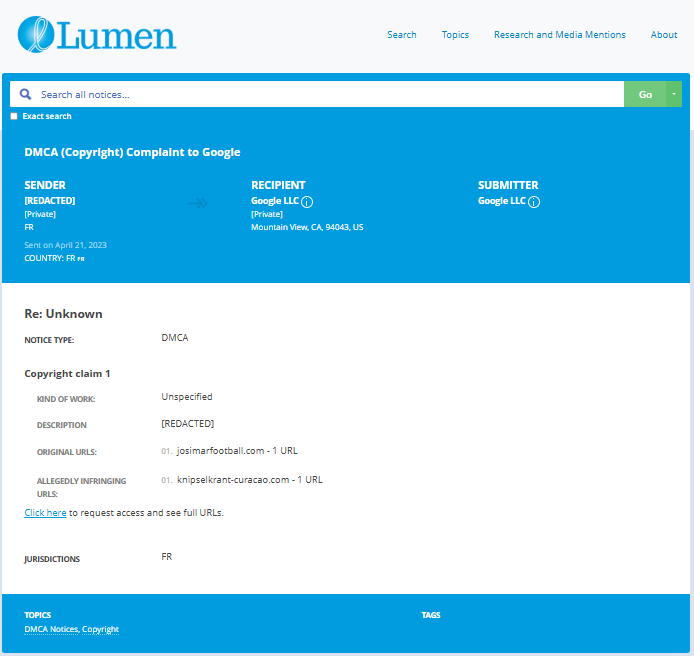Open Research and Media Mentions page
The image size is (694, 656).
[559, 35]
